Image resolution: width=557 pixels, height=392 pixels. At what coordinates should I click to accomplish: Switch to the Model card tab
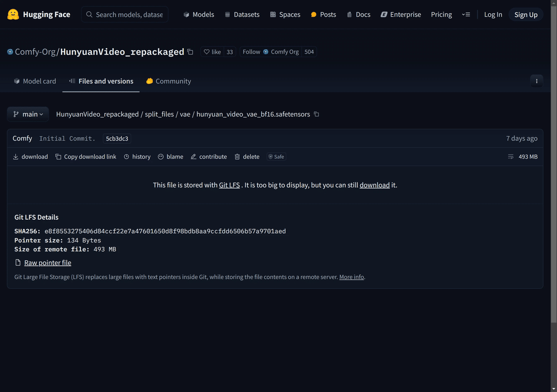(x=35, y=81)
